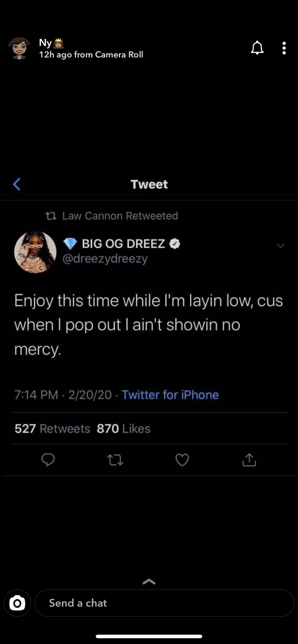
Task: Tap the Send a chat field
Action: [164, 603]
